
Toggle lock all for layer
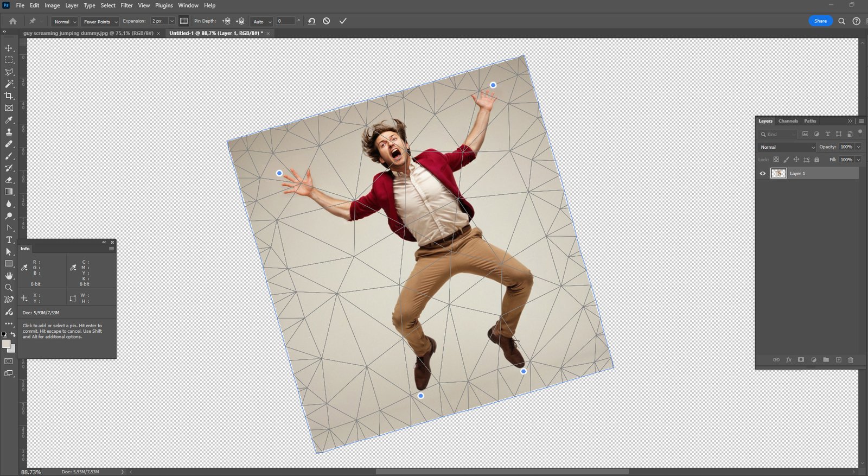click(817, 160)
